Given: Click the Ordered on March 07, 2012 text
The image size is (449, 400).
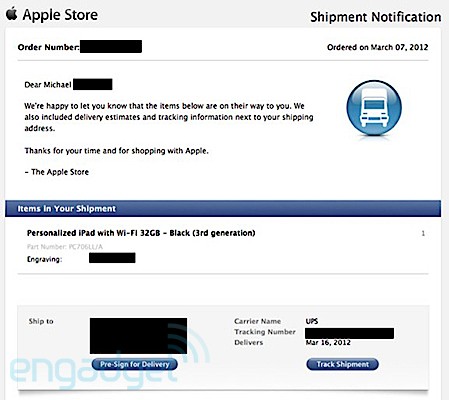Looking at the screenshot, I should click(377, 47).
